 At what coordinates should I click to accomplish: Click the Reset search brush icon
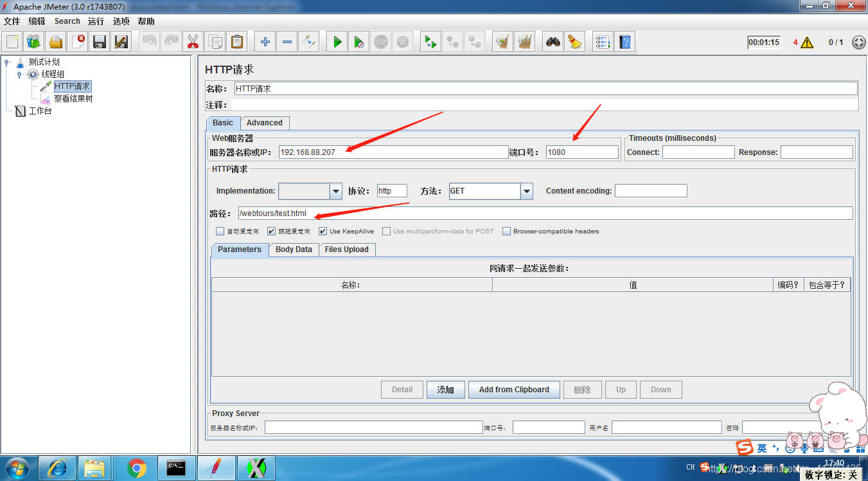[x=574, y=42]
